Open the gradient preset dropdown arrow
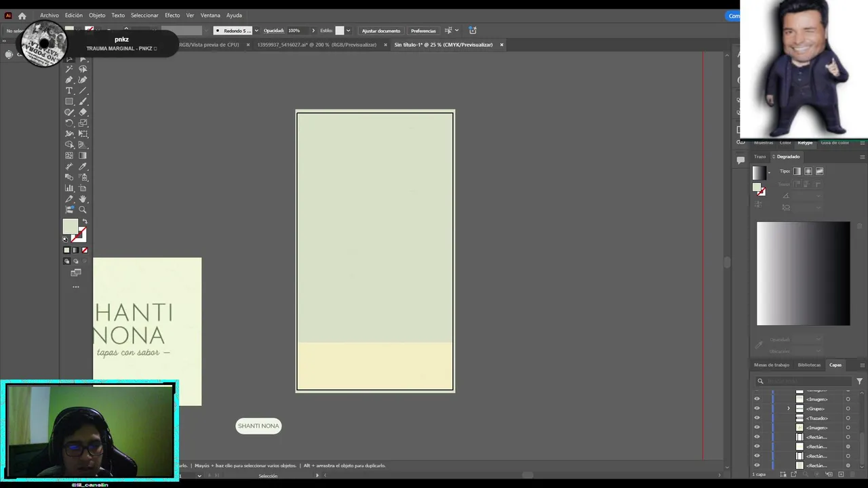Image resolution: width=868 pixels, height=488 pixels. tap(768, 173)
